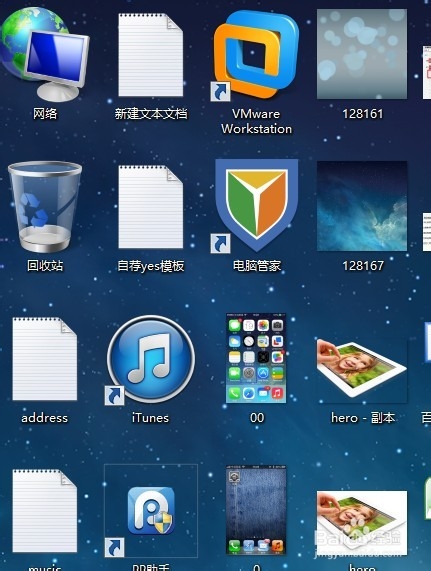Launch the iTunes shortcut icon

pos(150,360)
